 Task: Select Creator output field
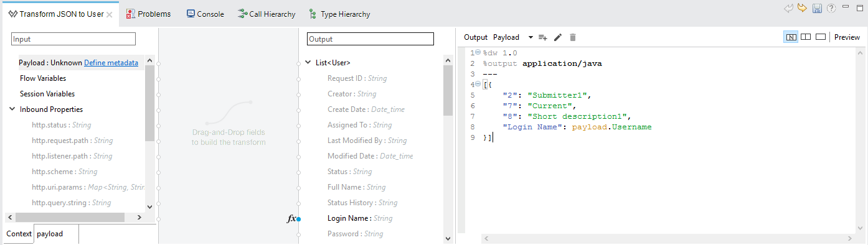352,94
